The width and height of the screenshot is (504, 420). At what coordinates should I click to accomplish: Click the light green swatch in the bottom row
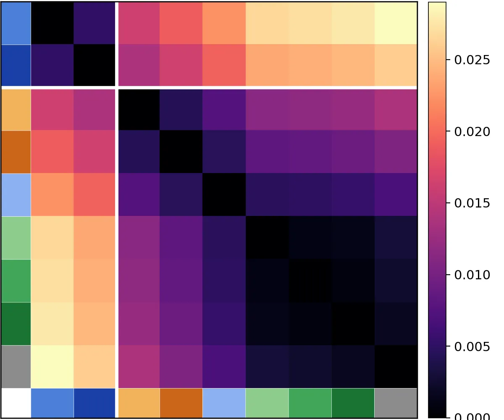(267, 403)
